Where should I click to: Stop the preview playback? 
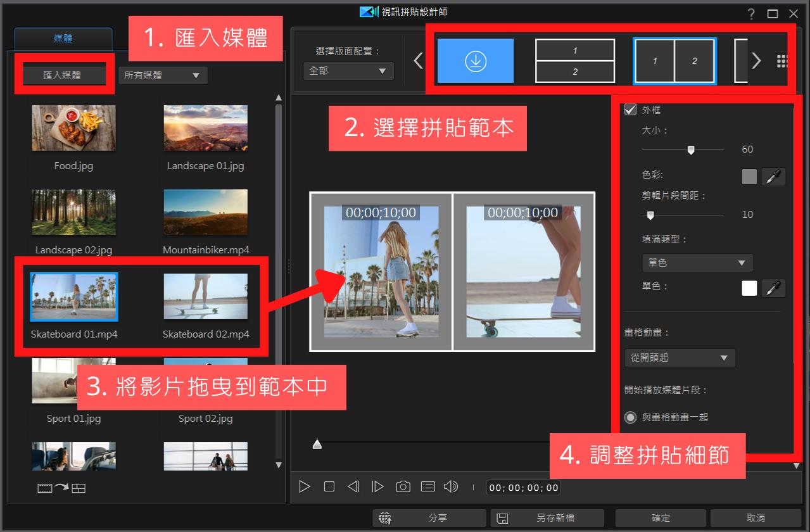[329, 486]
